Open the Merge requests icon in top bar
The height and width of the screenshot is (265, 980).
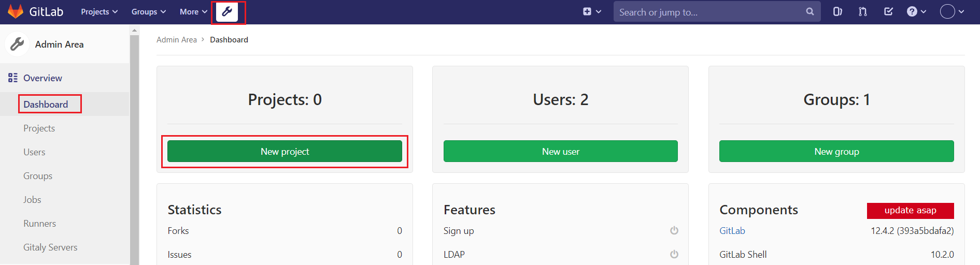863,11
